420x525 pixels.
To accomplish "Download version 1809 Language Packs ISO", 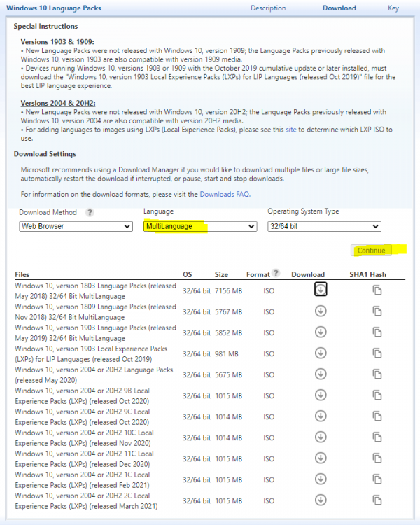I will click(x=321, y=311).
